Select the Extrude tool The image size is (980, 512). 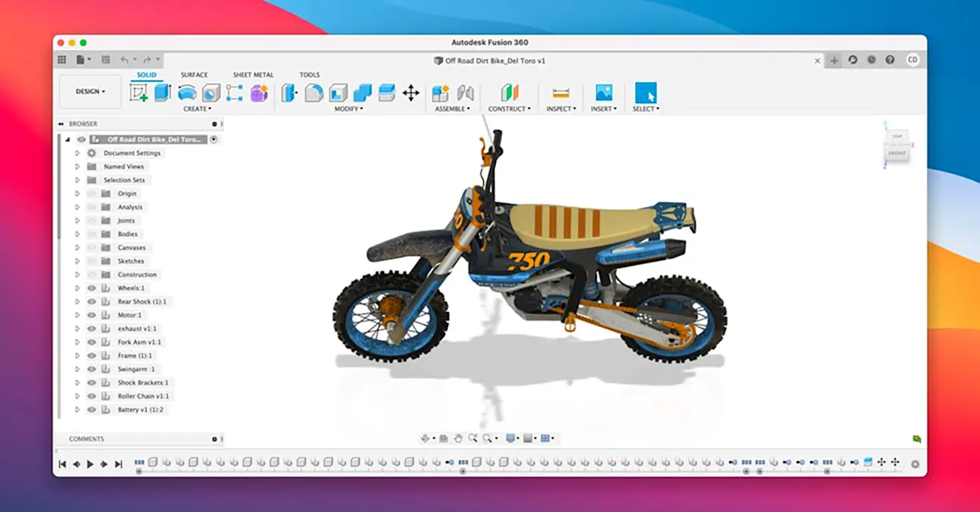tap(162, 93)
